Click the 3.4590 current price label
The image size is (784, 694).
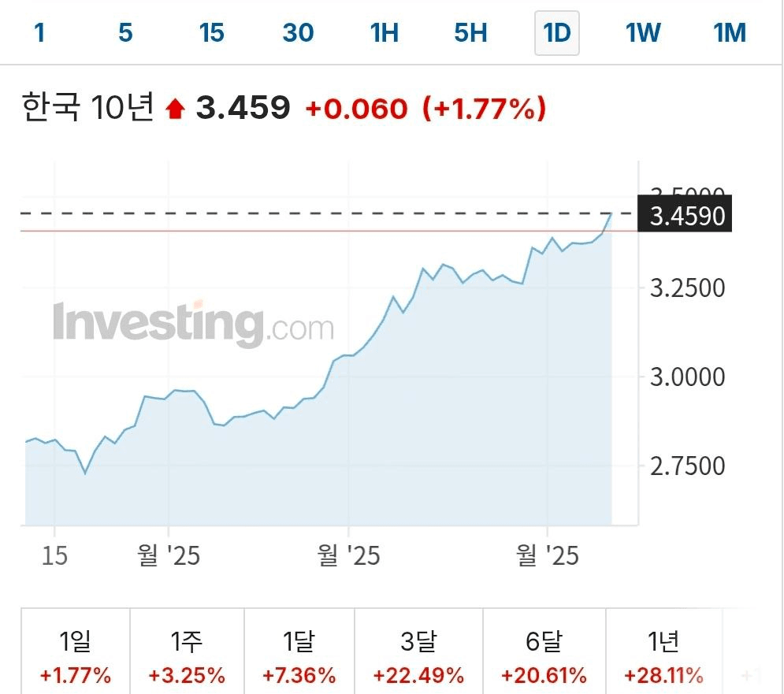tap(689, 214)
